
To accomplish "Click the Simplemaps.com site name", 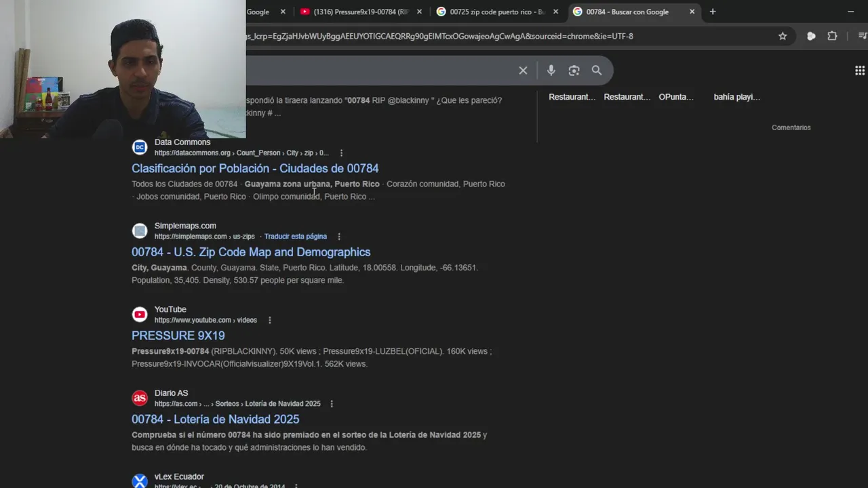I will pos(185,226).
